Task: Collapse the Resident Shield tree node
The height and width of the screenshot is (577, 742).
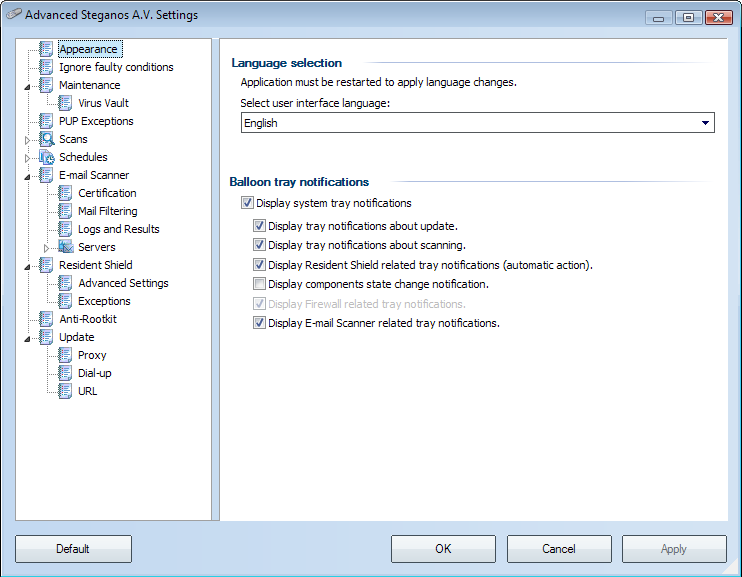Action: pyautogui.click(x=27, y=266)
